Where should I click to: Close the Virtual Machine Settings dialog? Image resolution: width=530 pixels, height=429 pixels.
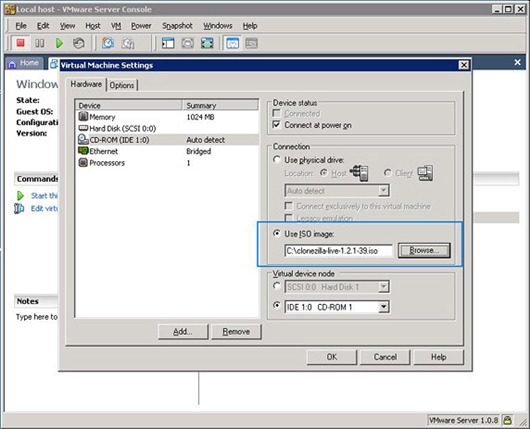coord(464,65)
